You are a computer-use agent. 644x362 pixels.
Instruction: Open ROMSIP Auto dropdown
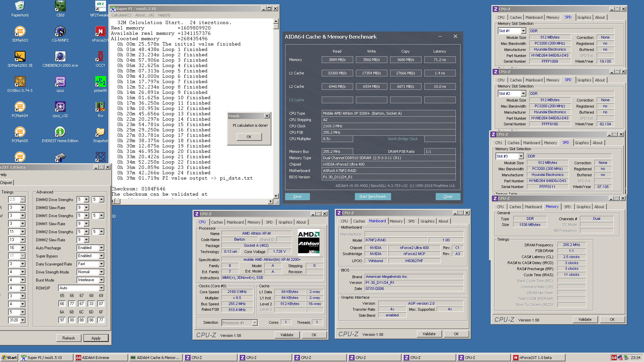(101, 288)
